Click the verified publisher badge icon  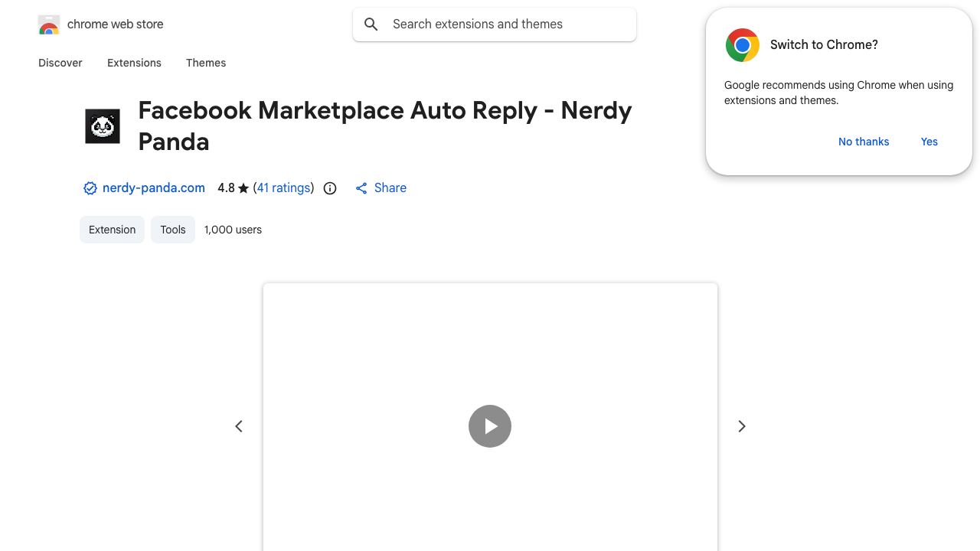click(90, 188)
